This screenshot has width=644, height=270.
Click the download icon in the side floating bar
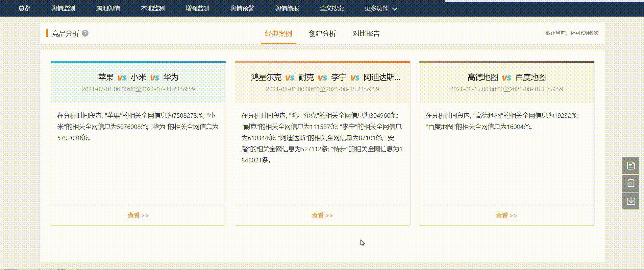tap(631, 201)
